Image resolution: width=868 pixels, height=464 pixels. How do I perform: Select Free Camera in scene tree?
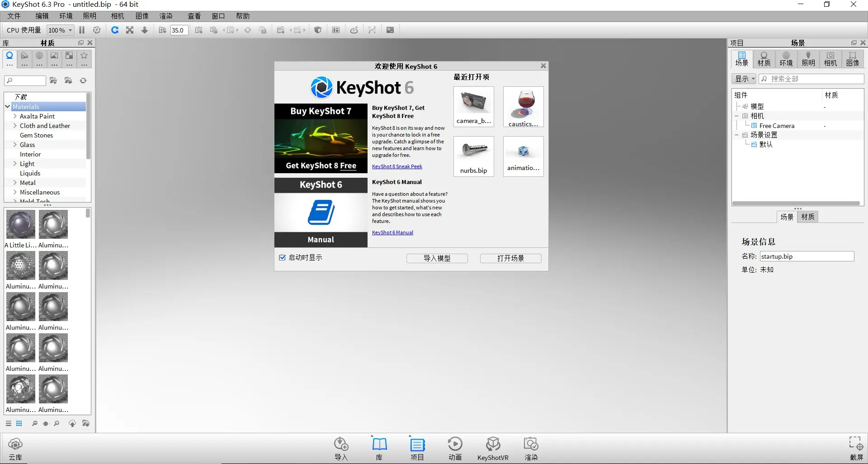click(x=777, y=126)
